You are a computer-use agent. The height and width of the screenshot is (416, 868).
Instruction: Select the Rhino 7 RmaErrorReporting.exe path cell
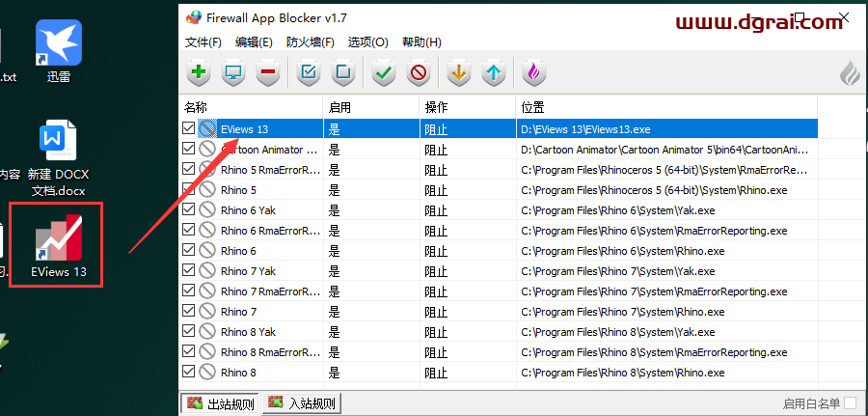coord(654,291)
